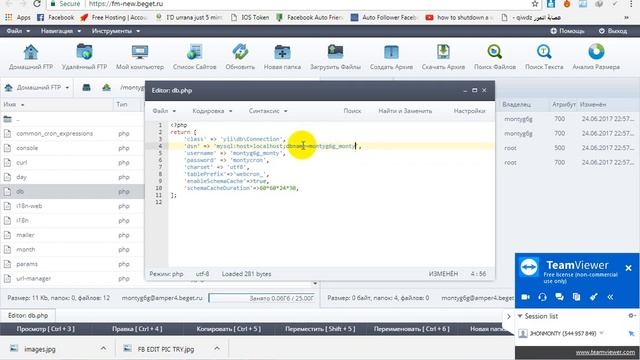Click Копировать [Ctrl+5] in the bottom bar
The image size is (640, 360).
coord(229,329)
